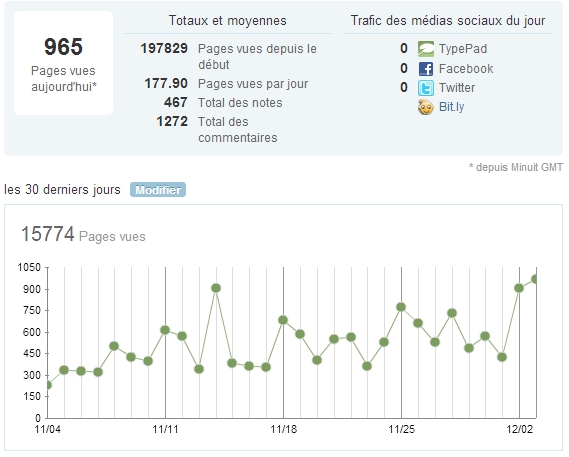
Task: Click the peak data point after 11/11
Action: (x=216, y=288)
